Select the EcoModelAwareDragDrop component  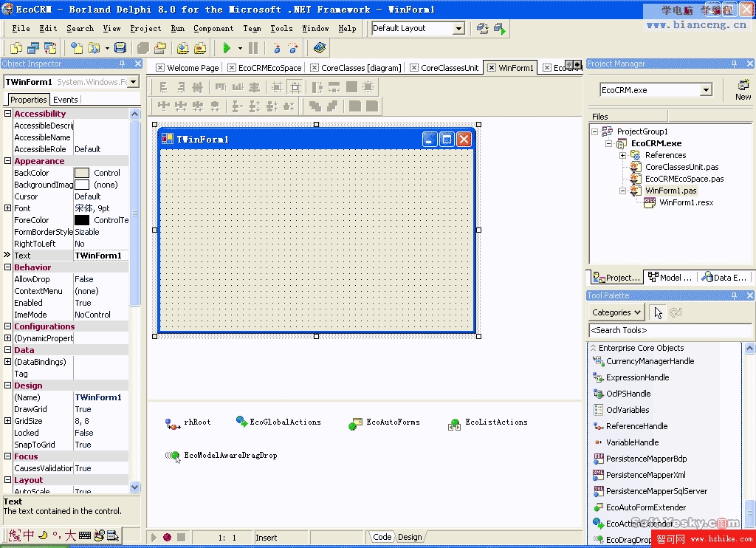tap(221, 456)
